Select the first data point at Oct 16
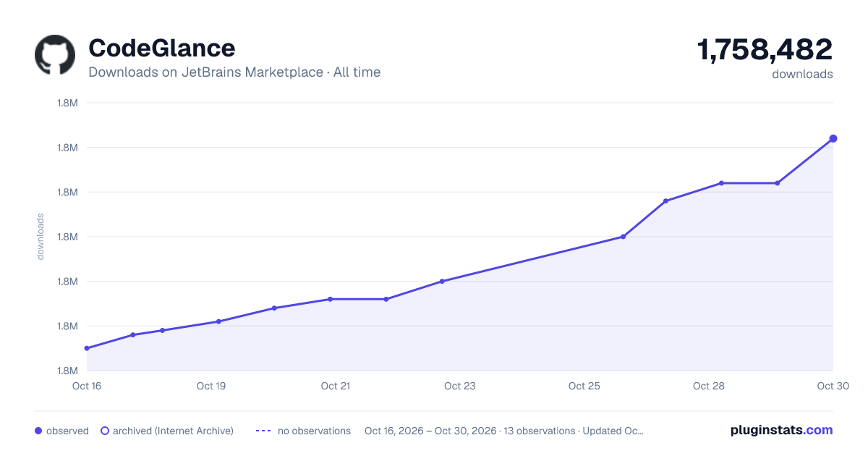The image size is (868, 456). point(87,348)
